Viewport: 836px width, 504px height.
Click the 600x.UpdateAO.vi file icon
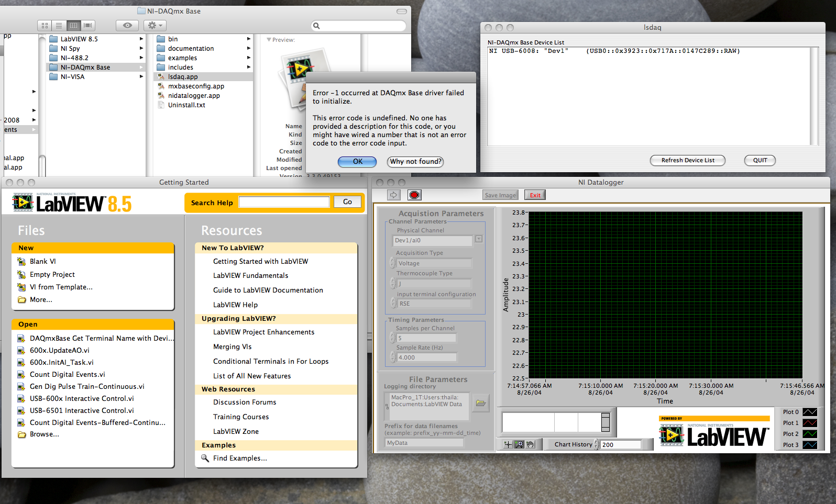(21, 350)
